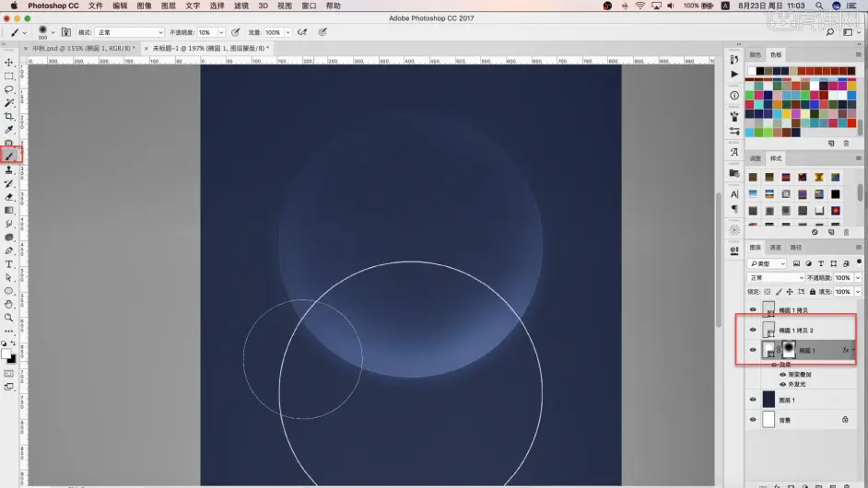
Task: Select the Hand tool
Action: click(9, 304)
